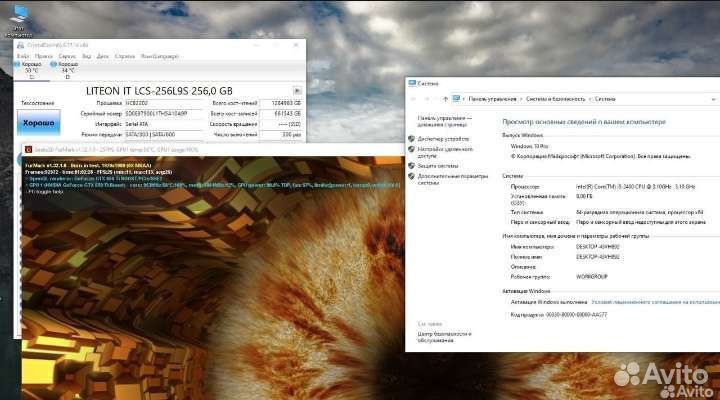Open the "Сервис" menu in CrystalDiskInfo
720x400 pixels.
68,56
